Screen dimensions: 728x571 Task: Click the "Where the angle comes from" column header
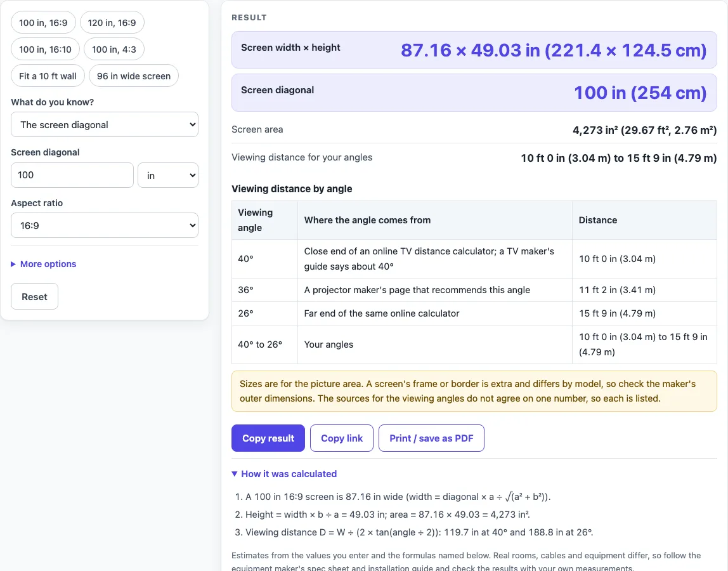click(x=434, y=220)
